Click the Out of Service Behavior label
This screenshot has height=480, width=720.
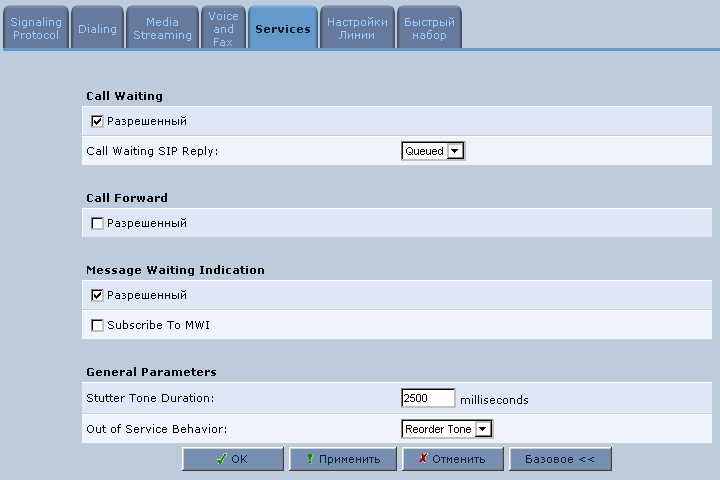pos(157,429)
